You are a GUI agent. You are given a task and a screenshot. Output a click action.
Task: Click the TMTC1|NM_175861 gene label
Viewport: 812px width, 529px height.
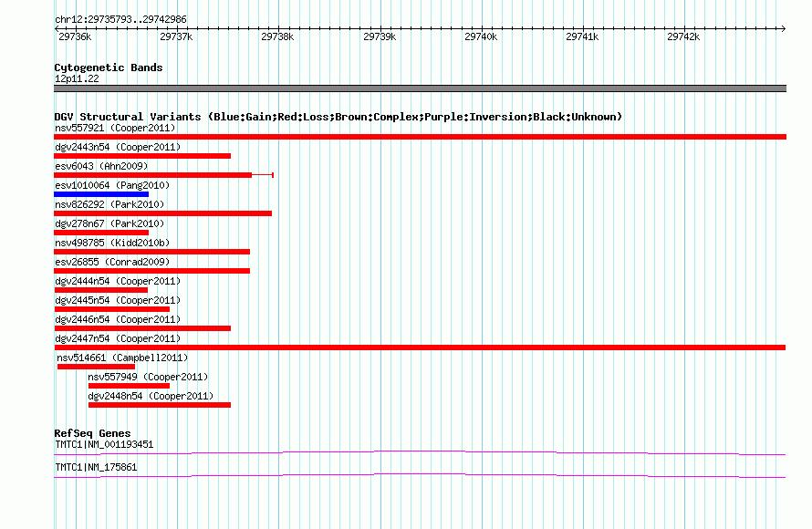96,467
